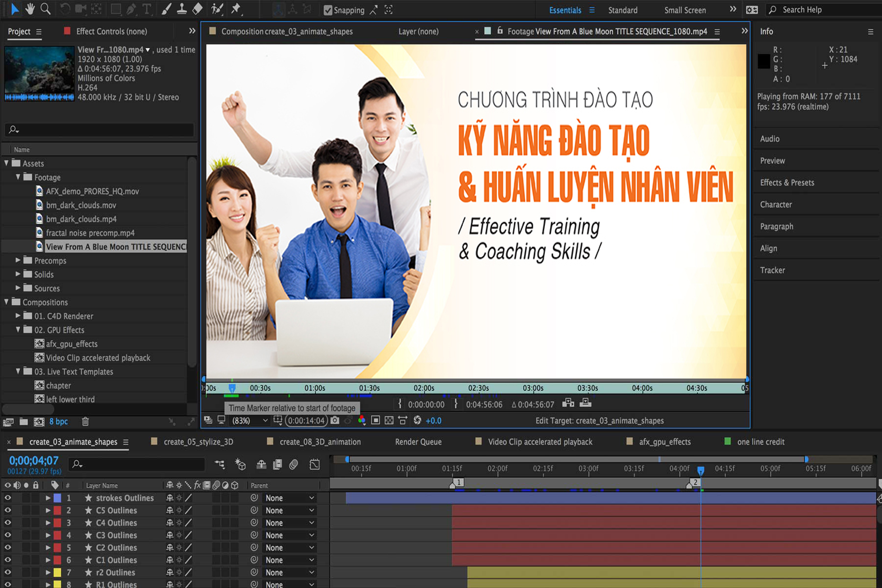Select the Eraser tool

coord(197,9)
